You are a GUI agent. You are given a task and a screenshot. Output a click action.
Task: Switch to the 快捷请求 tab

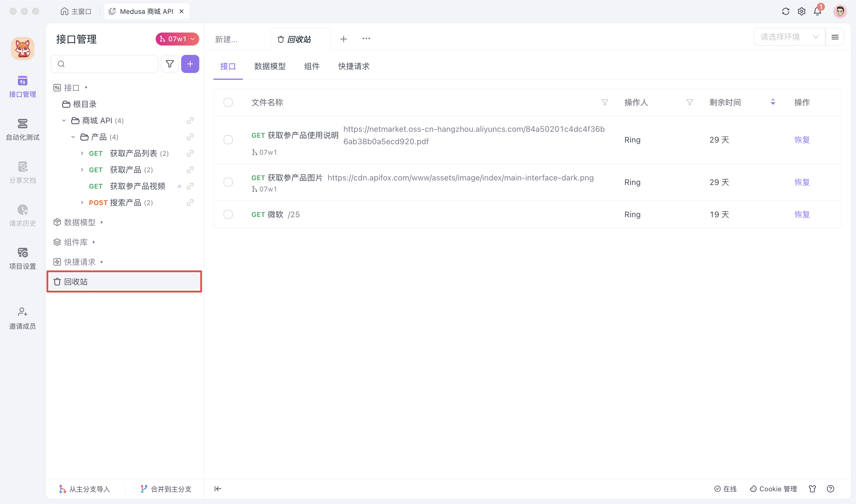pyautogui.click(x=353, y=66)
